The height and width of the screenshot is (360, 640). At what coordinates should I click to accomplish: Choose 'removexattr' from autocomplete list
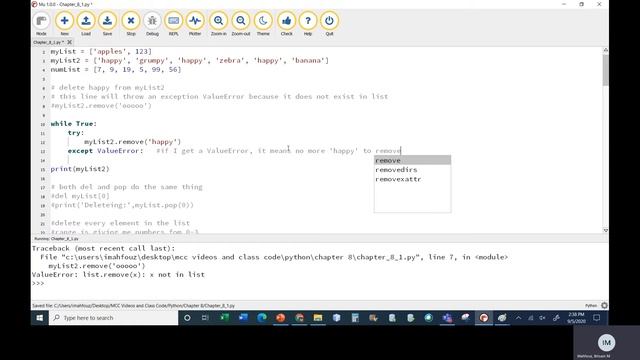[x=412, y=179]
